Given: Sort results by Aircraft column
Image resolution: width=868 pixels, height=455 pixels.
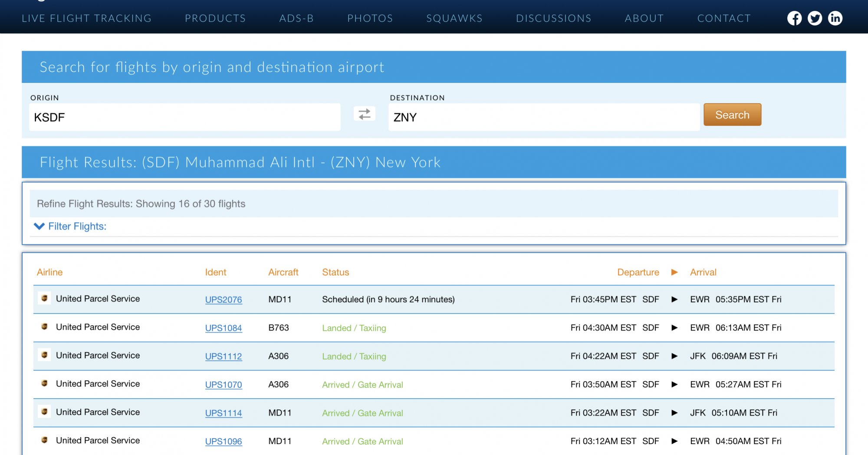Looking at the screenshot, I should pyautogui.click(x=283, y=272).
